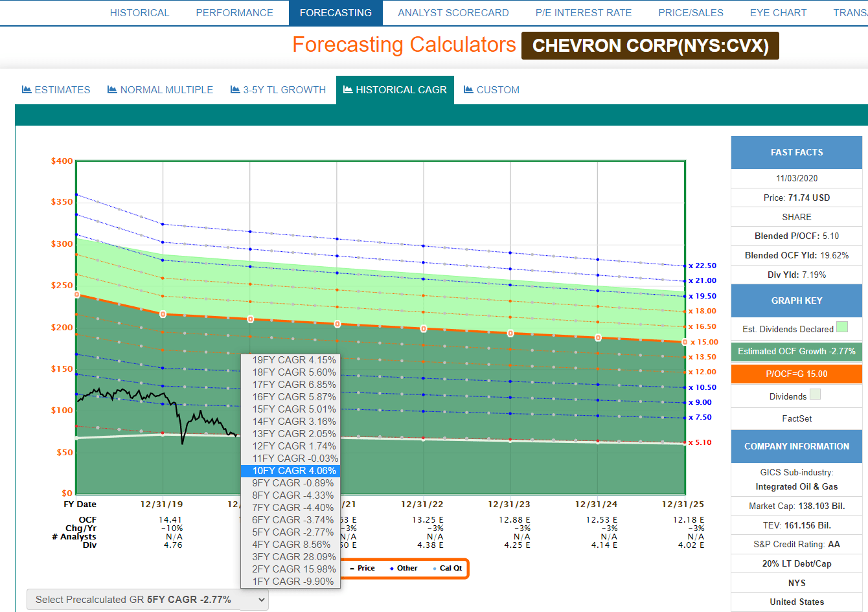Click the orange P/OCF=G 15.00 key
The height and width of the screenshot is (612, 868).
(797, 374)
